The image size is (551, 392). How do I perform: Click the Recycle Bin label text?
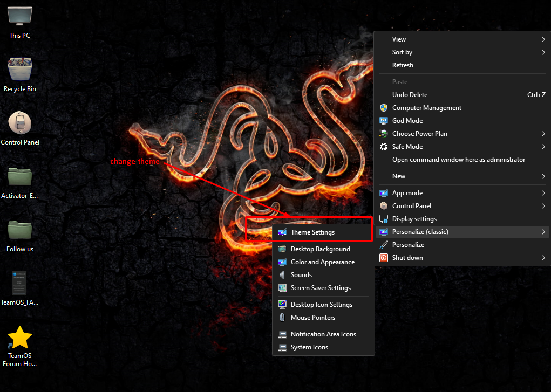tap(19, 89)
